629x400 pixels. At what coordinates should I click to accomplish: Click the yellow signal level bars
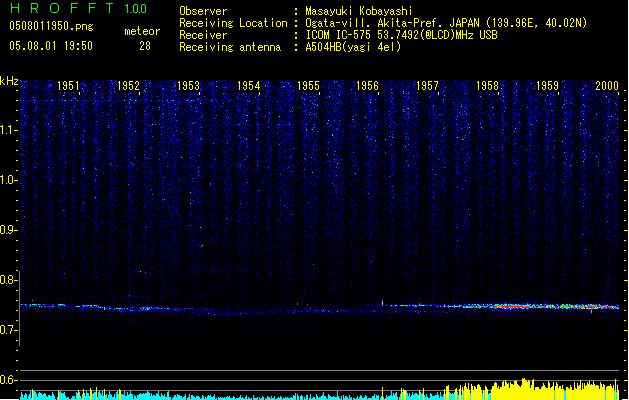tap(532, 390)
